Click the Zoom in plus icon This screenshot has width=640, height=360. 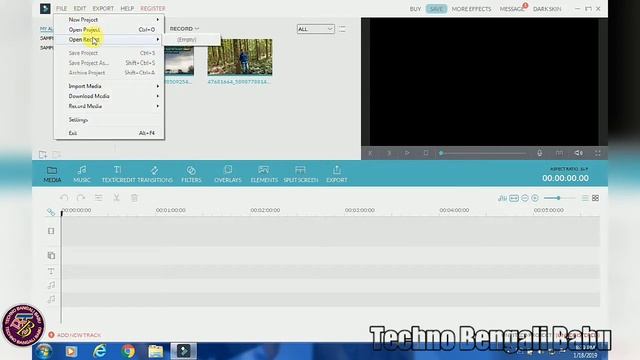(x=535, y=198)
